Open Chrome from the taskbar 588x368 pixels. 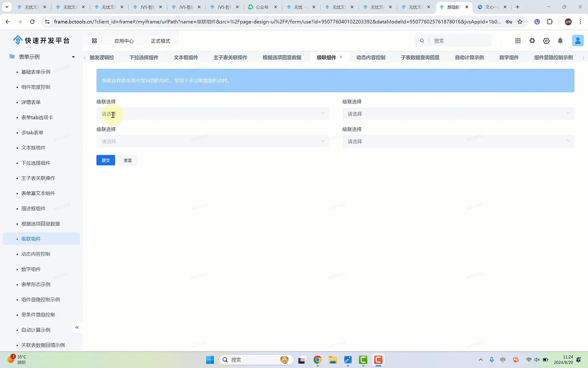tap(317, 360)
